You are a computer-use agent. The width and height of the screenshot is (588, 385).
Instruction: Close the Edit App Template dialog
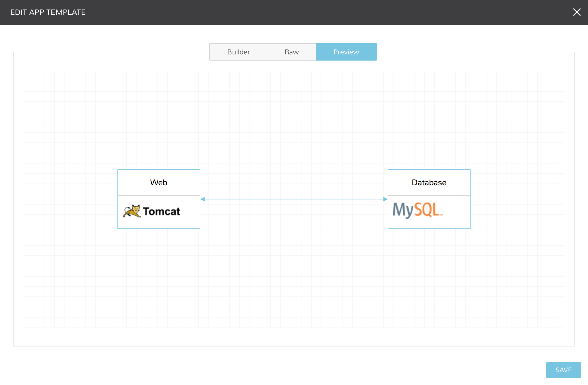point(577,12)
